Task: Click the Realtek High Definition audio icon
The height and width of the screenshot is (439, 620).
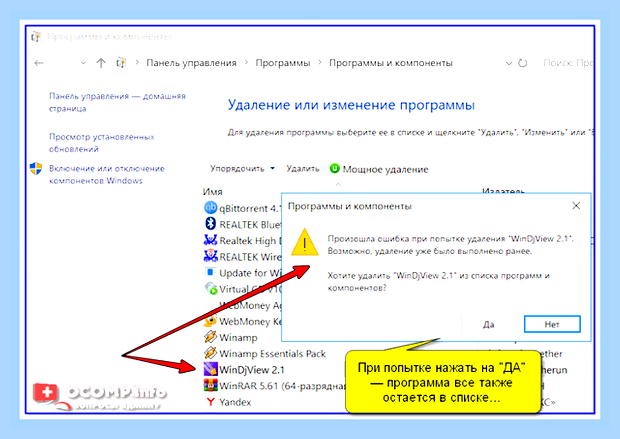Action: coord(210,240)
